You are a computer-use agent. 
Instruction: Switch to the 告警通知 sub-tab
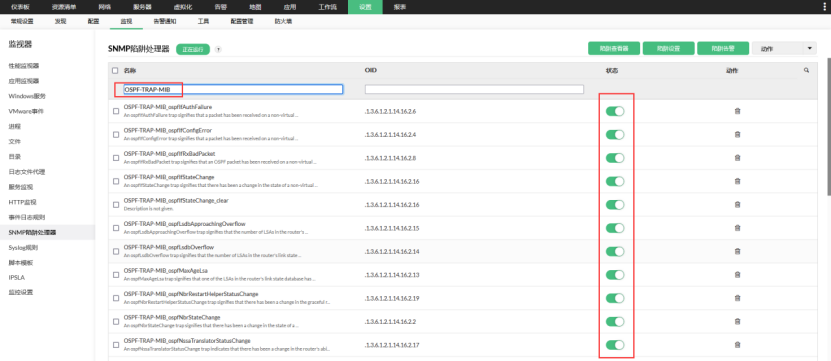click(164, 22)
